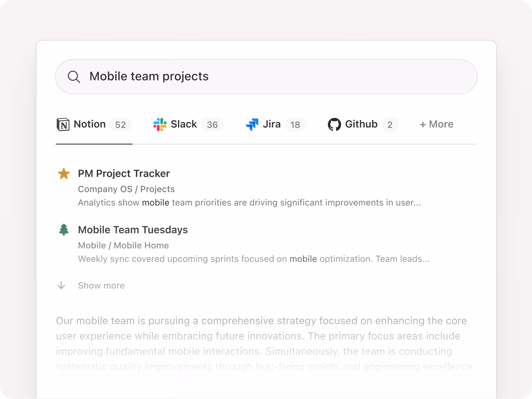Expand the + More sources menu
The image size is (532, 399).
(x=436, y=124)
